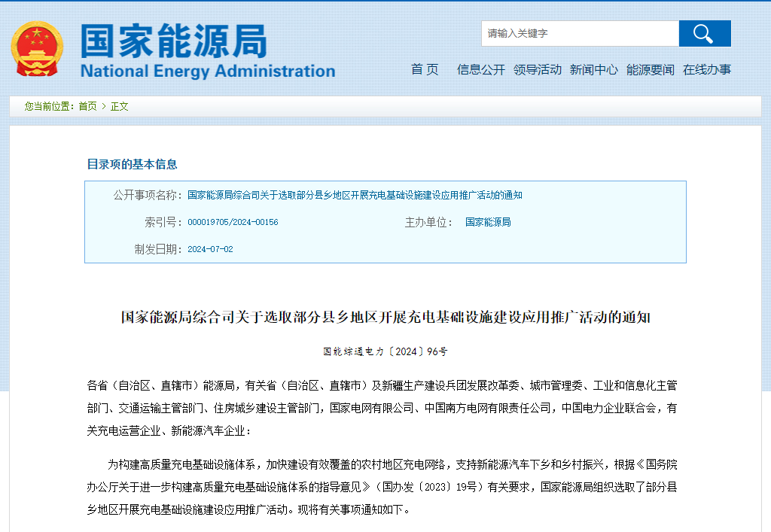Click the 国家能源局 site title text
The image size is (771, 532).
(x=174, y=41)
